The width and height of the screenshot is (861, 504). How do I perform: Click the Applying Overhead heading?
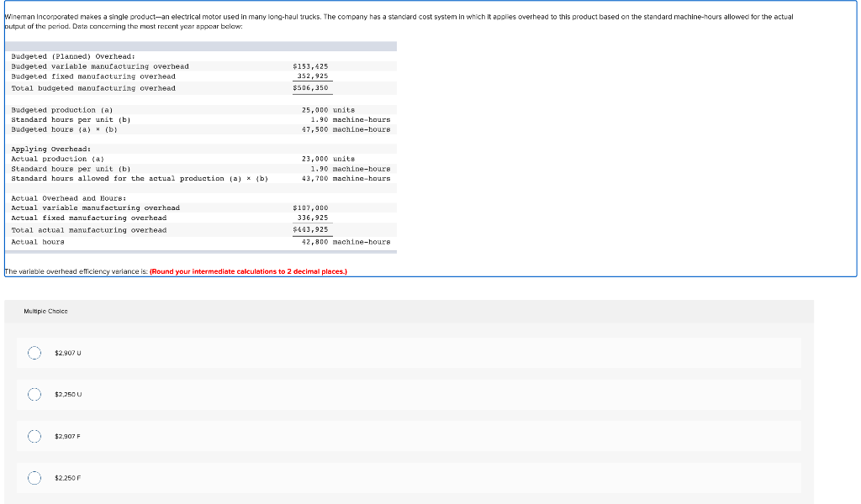51,150
